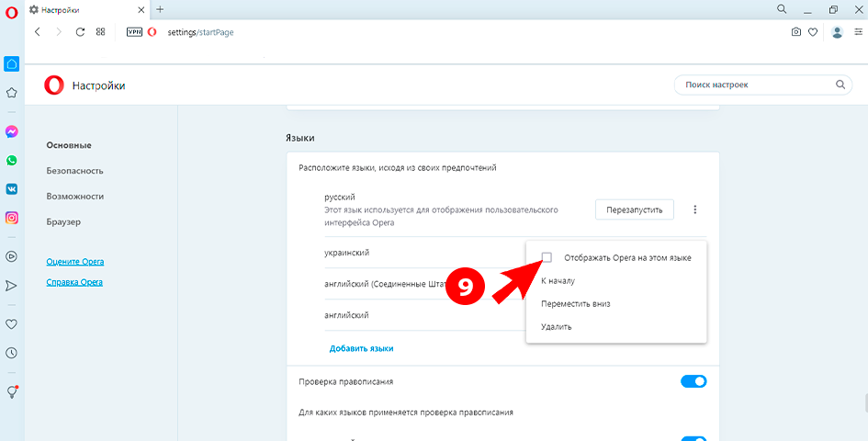Select 'Переместить вниз' in the context menu
This screenshot has width=868, height=441.
(575, 303)
